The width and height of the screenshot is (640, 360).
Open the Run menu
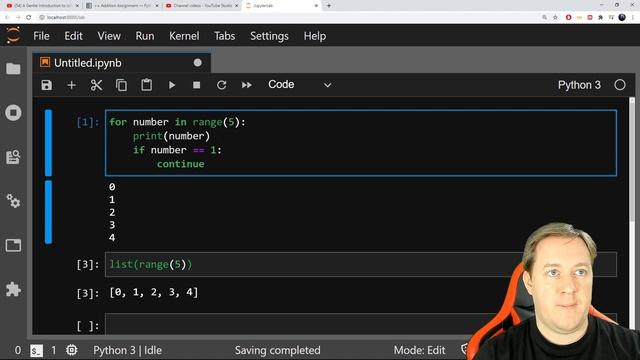145,36
